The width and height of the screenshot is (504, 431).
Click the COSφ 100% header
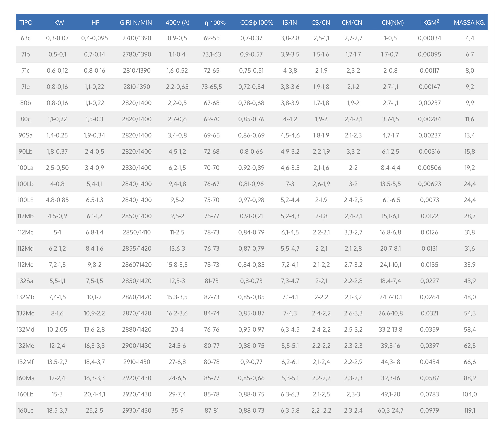point(256,23)
